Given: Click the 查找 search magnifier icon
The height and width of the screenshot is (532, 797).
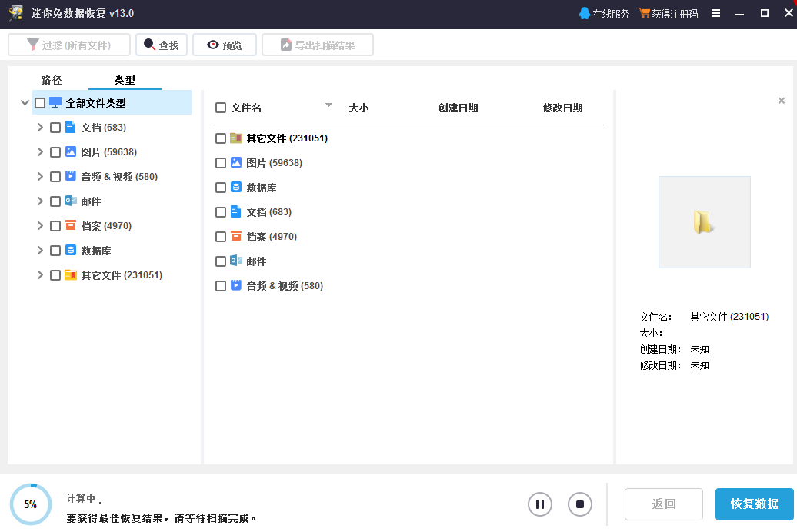Looking at the screenshot, I should (x=149, y=45).
